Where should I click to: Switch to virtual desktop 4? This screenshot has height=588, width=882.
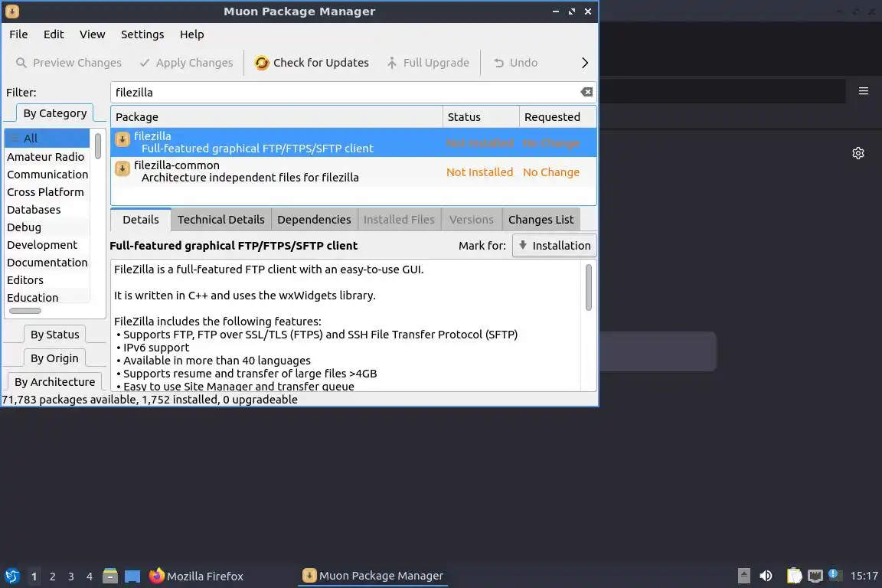click(x=90, y=577)
